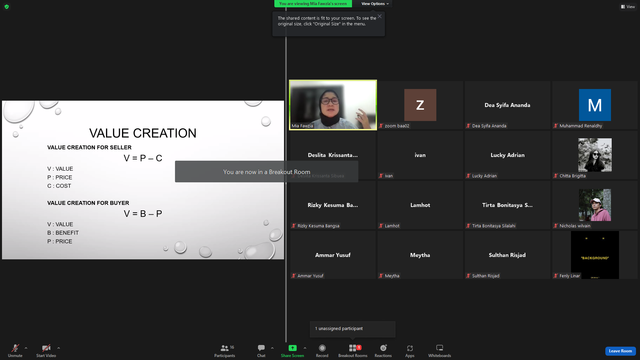
Task: Open audio options arrow next to Unmute
Action: pyautogui.click(x=26, y=348)
